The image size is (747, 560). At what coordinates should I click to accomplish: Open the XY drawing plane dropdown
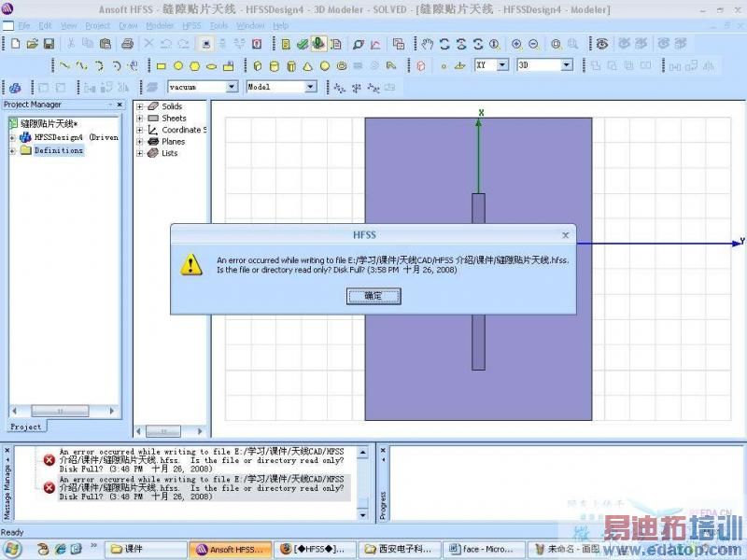pyautogui.click(x=502, y=64)
